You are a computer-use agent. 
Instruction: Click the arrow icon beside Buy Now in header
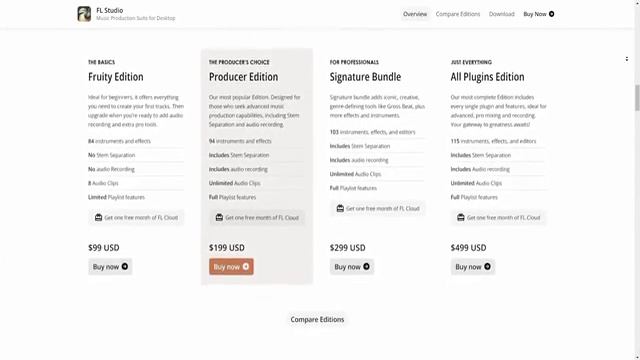(x=551, y=14)
